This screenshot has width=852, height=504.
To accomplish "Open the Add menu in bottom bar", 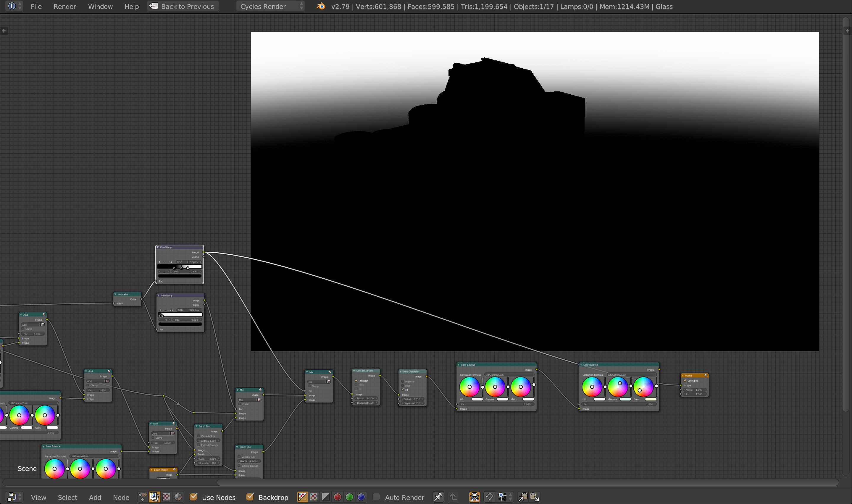I will 95,497.
